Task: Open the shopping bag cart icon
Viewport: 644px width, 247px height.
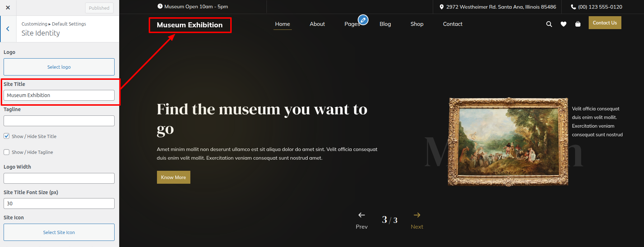Action: (x=578, y=24)
